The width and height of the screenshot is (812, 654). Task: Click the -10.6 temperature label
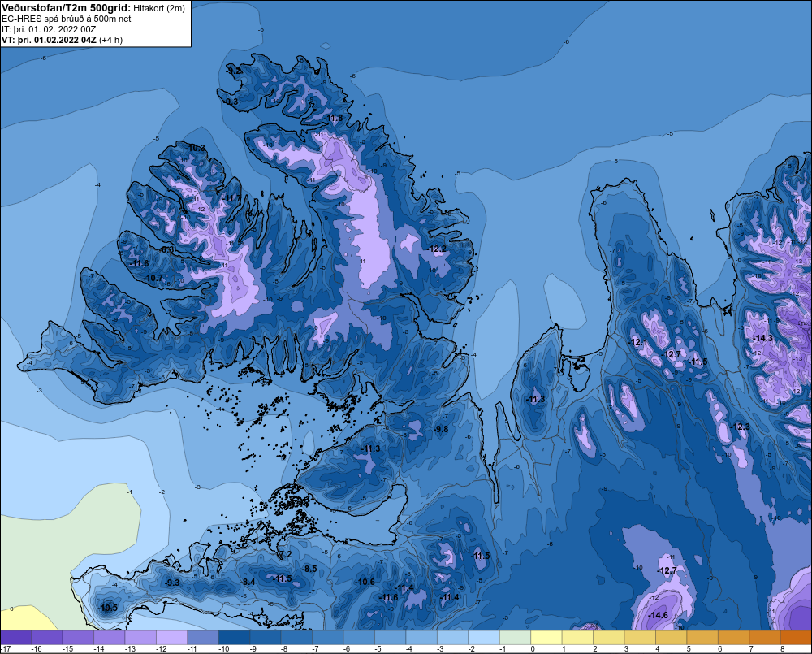pyautogui.click(x=365, y=582)
